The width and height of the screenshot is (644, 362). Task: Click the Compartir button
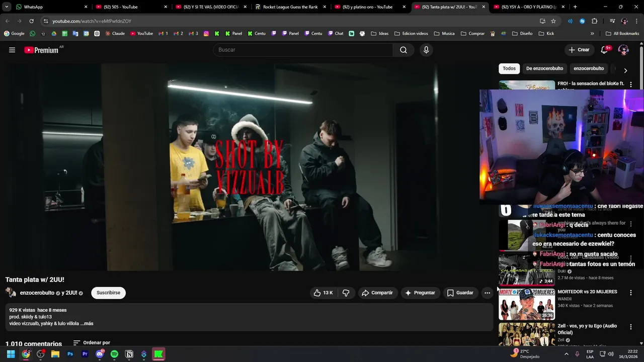click(378, 293)
